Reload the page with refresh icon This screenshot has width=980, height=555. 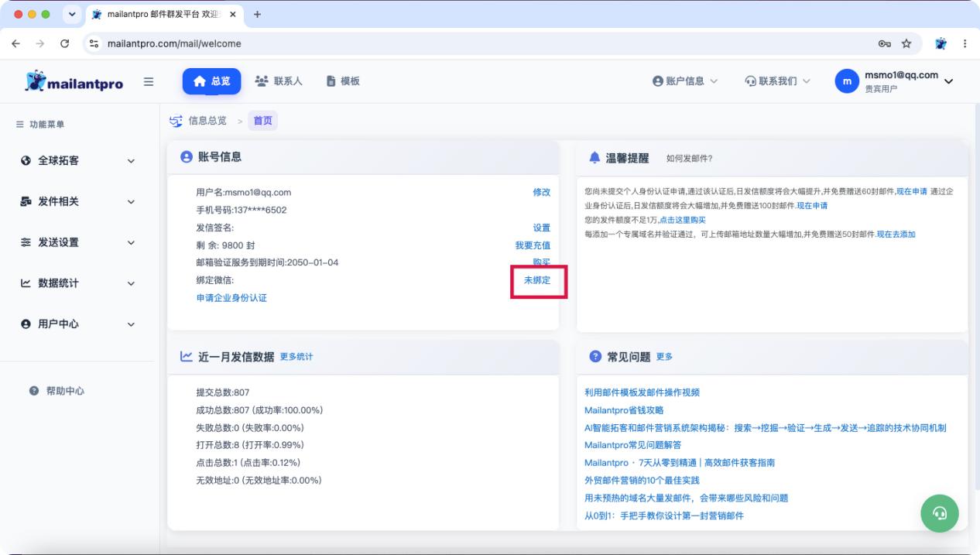[64, 43]
